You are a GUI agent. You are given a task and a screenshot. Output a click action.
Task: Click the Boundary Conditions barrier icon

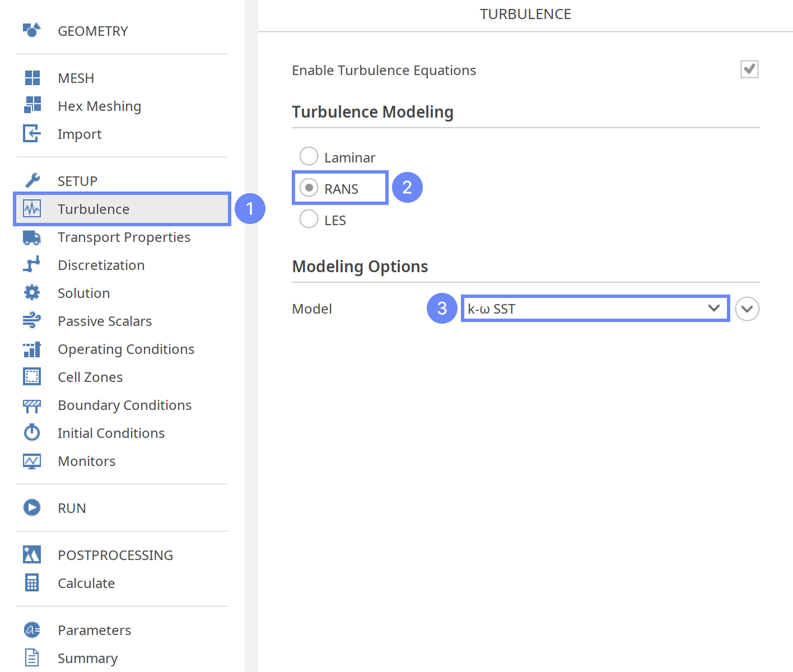tap(32, 405)
